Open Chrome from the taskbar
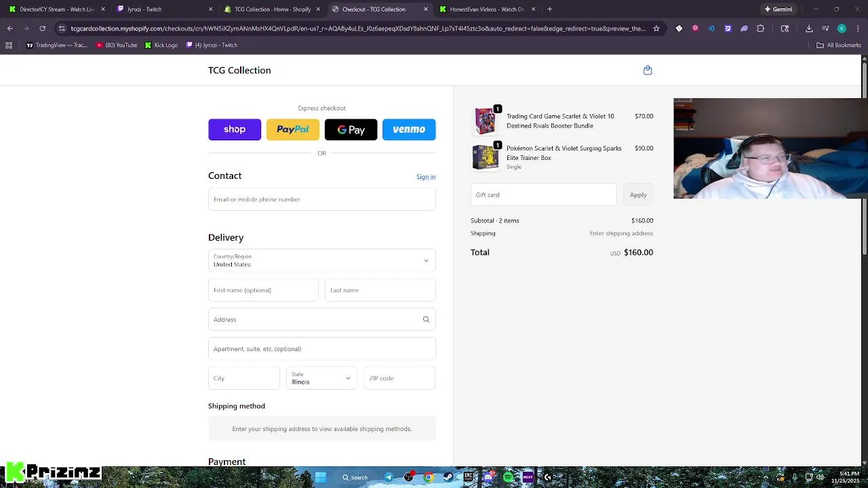 (429, 477)
